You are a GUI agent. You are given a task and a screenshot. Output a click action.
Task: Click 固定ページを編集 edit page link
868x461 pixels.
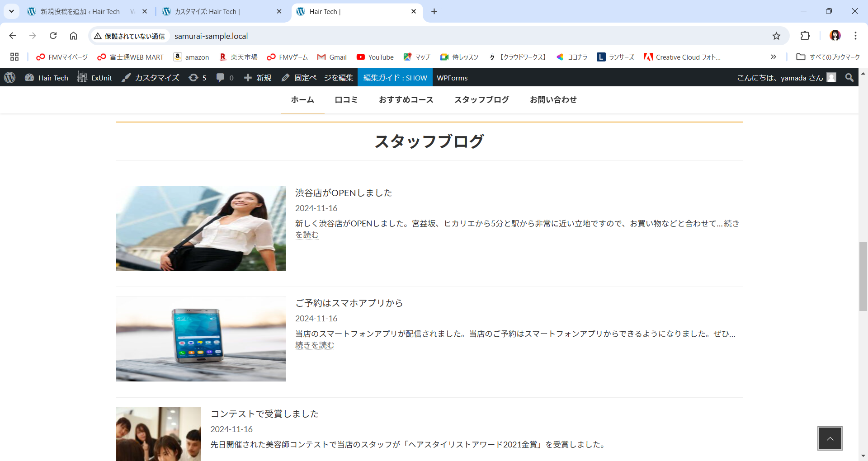pos(317,78)
